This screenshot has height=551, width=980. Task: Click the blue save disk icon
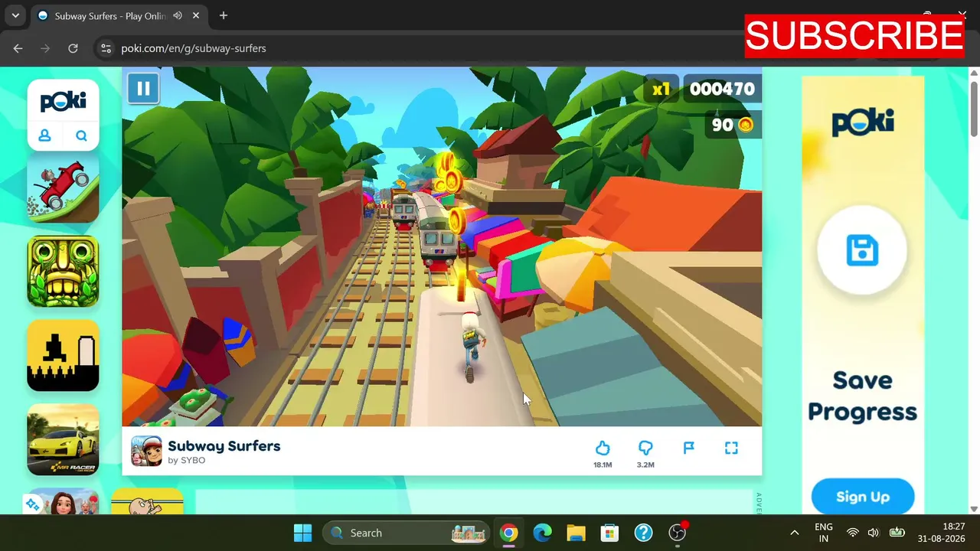(862, 251)
